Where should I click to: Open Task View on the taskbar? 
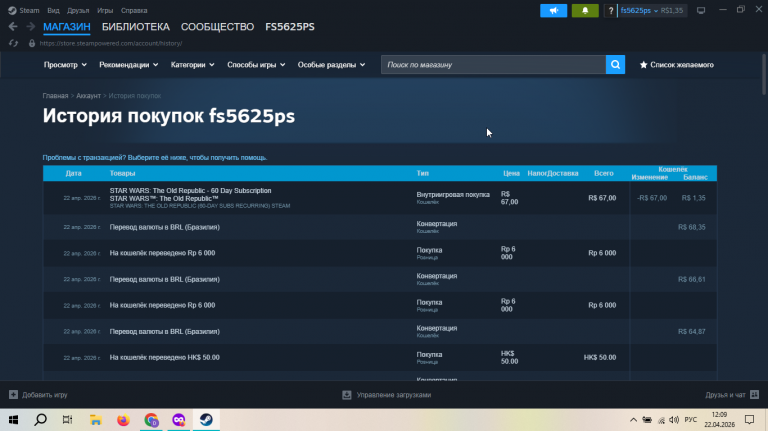click(x=68, y=420)
